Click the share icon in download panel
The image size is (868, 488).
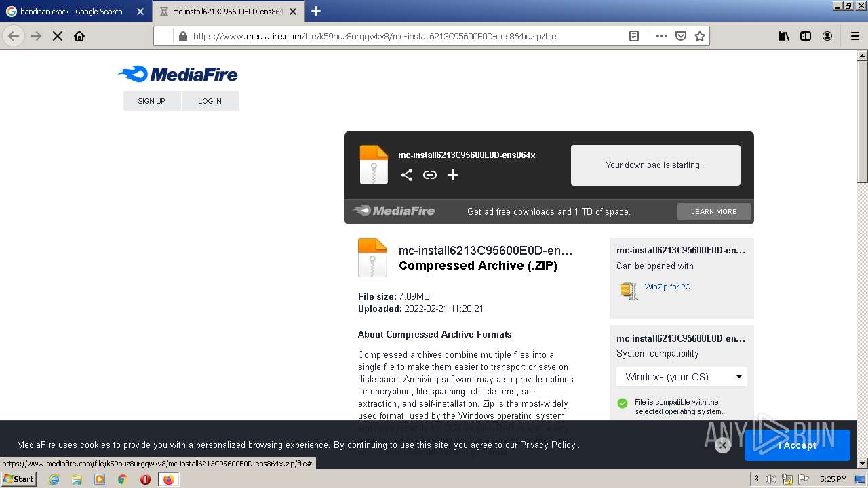coord(407,175)
